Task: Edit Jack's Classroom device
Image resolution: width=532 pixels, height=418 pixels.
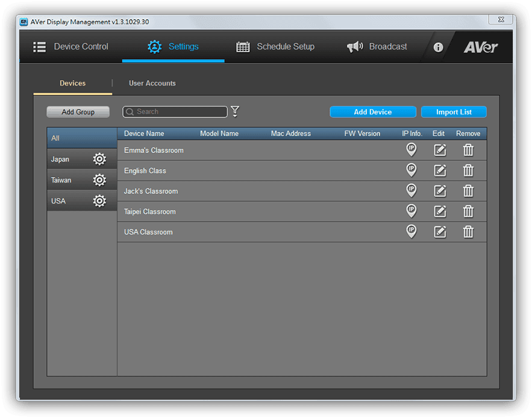Action: tap(440, 191)
